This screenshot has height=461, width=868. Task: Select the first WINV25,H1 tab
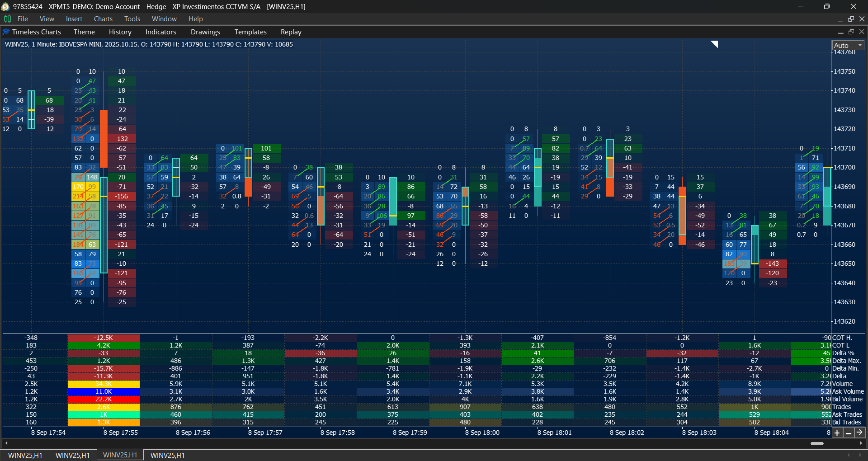(25, 455)
